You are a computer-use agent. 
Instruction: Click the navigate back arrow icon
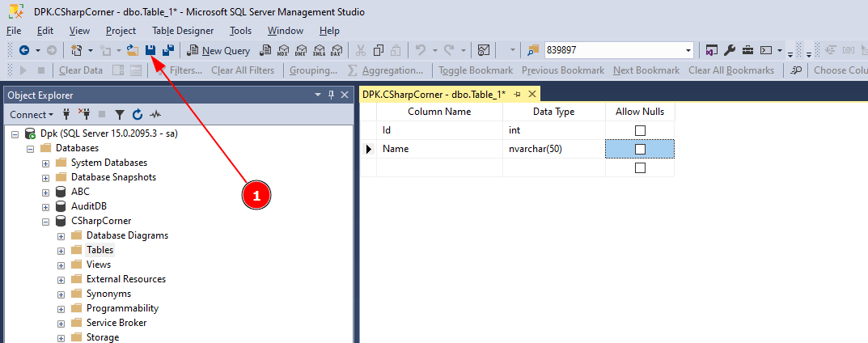25,50
